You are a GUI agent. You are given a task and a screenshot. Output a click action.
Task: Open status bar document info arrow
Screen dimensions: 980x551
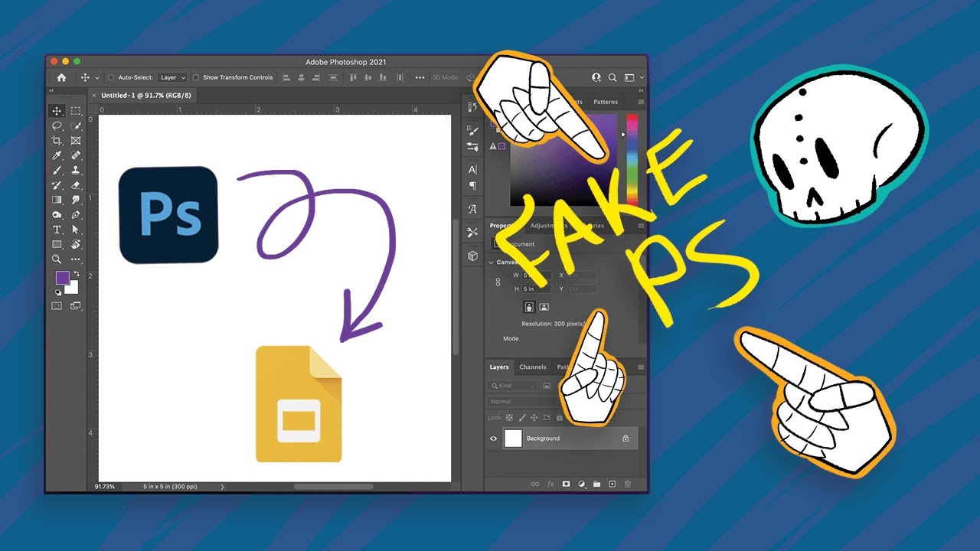pos(223,487)
